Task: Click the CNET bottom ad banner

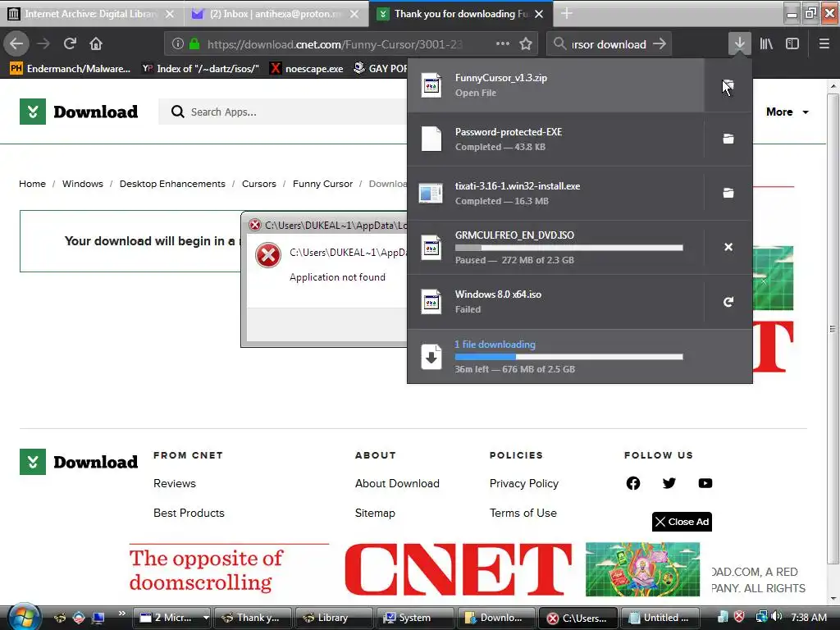Action: 414,569
